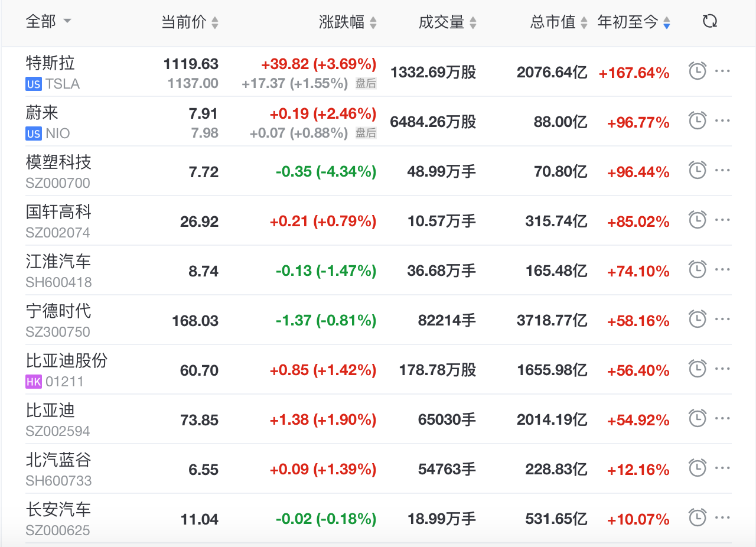Screen dimensions: 756x547
Task: Click the alarm icon for 长安汽车
Action: click(x=698, y=518)
